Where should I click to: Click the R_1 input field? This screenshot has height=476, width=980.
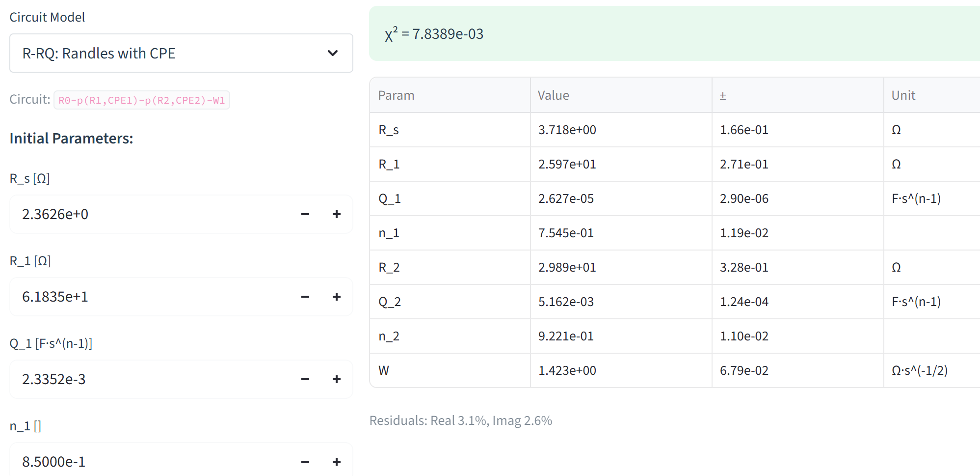[x=147, y=297]
